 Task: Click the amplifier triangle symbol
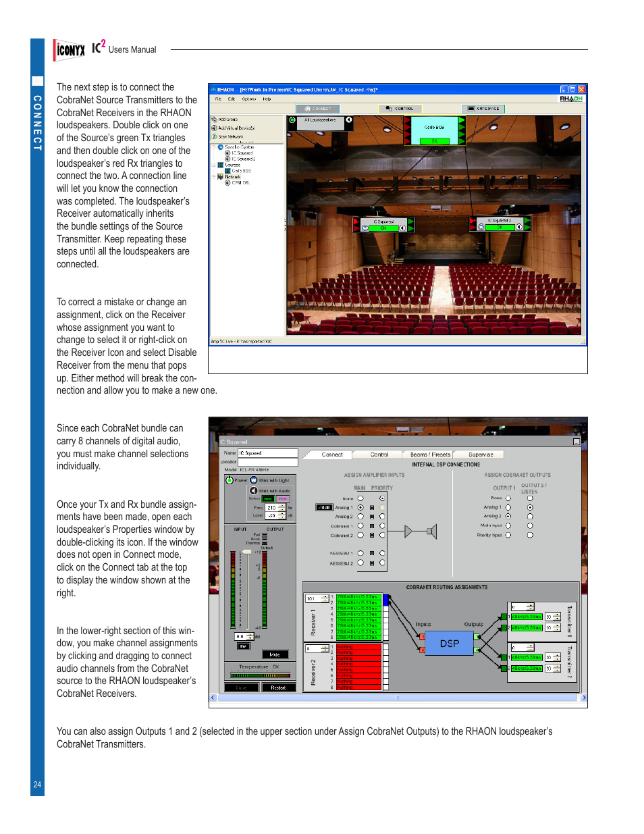tap(408, 532)
